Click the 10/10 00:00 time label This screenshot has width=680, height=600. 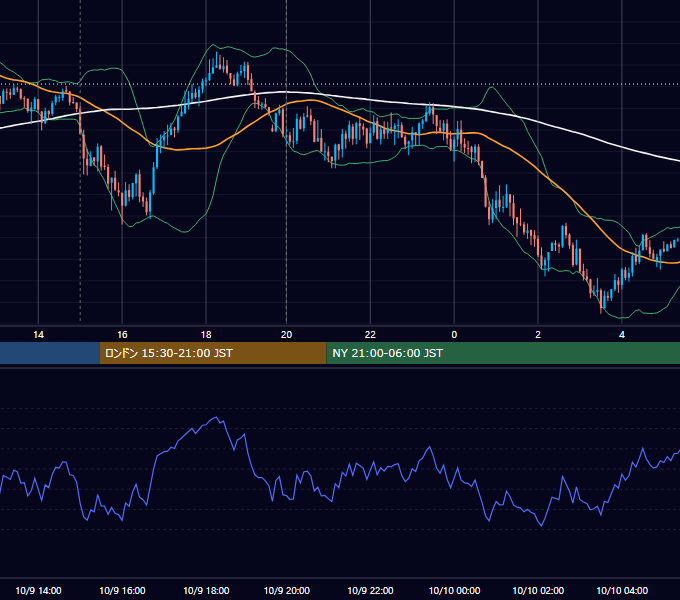[x=454, y=590]
